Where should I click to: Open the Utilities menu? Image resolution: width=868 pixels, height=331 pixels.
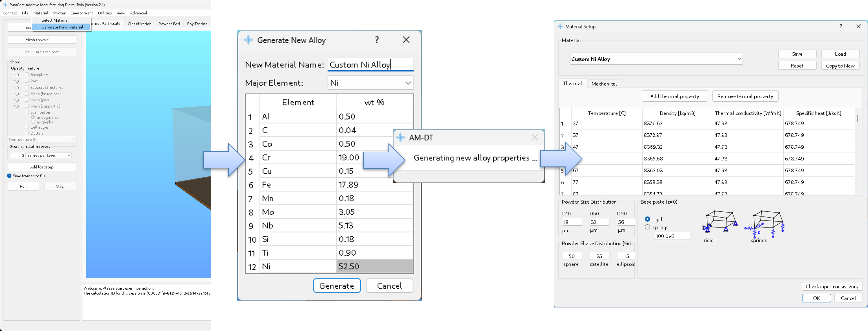point(105,13)
